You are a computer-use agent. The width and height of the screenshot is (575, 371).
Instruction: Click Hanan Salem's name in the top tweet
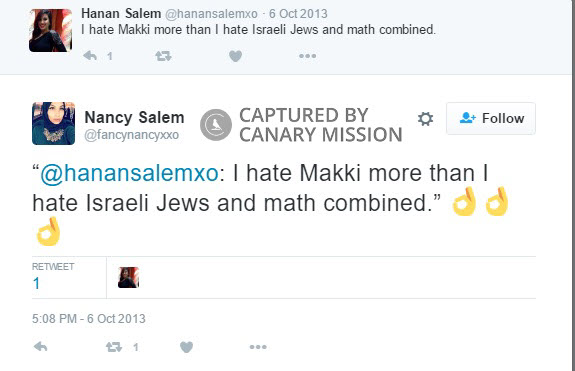point(121,14)
